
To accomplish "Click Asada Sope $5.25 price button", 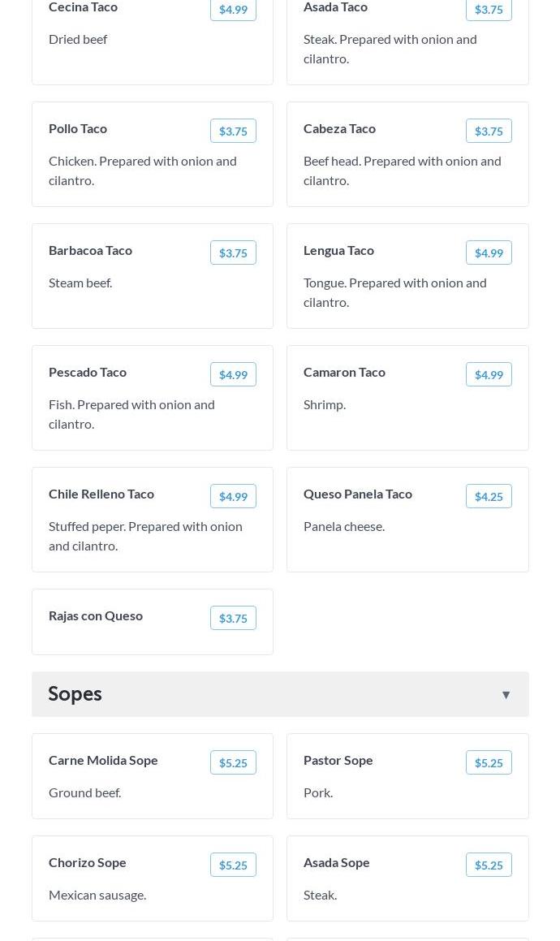I will 489,865.
